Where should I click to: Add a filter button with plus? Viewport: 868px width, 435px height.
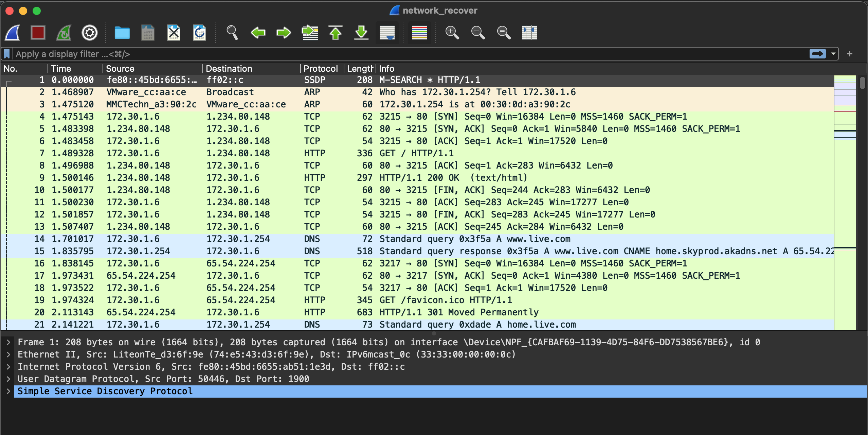pos(849,54)
